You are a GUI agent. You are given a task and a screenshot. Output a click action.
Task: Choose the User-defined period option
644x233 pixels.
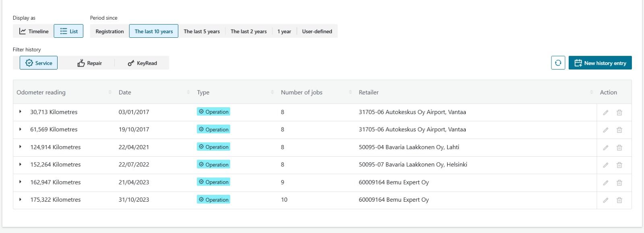coord(317,31)
